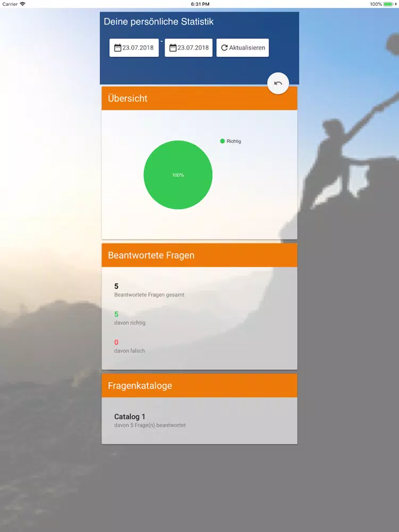Click the Fragenkataloge card header

[x=199, y=385]
